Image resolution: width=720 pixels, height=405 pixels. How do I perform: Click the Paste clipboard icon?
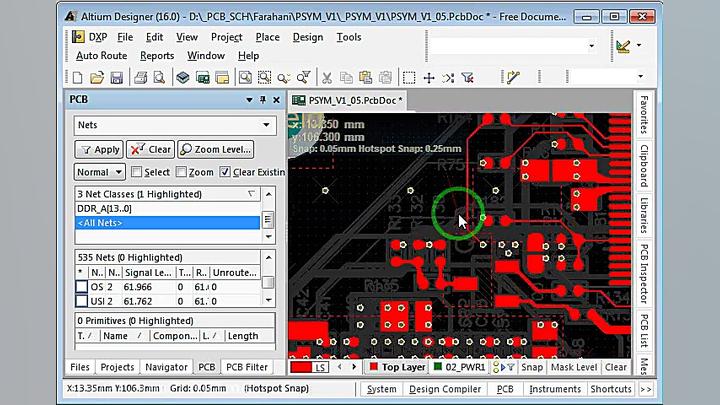(x=366, y=78)
